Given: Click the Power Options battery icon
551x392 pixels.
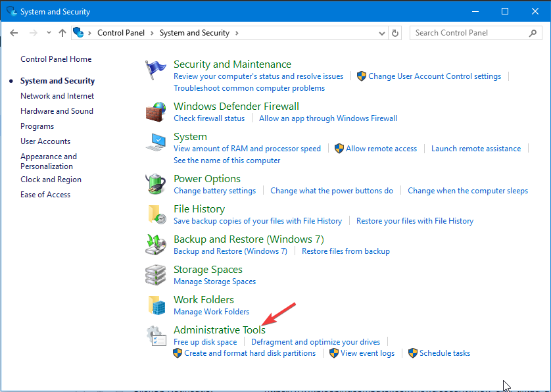Looking at the screenshot, I should 155,184.
